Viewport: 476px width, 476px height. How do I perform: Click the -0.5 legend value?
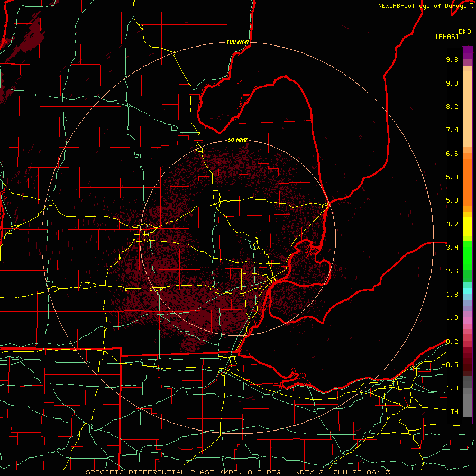[450, 365]
